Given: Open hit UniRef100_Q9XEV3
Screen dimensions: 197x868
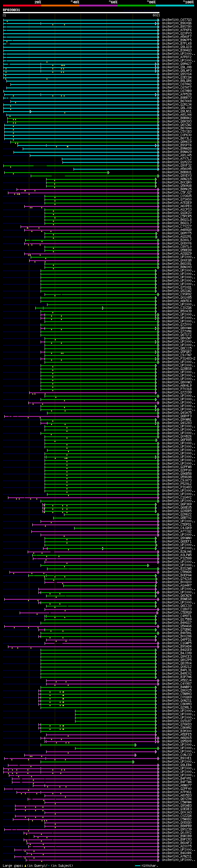Looking at the screenshot, I should [177, 176].
